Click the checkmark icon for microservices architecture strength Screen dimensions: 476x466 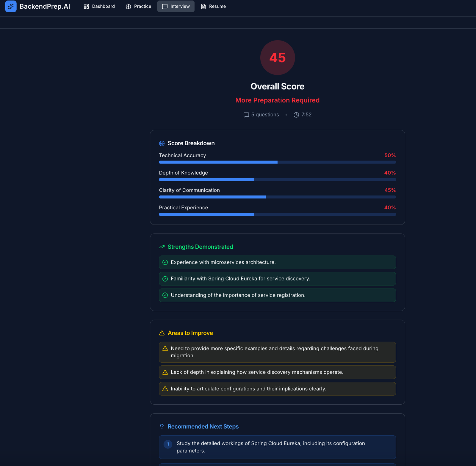(165, 262)
